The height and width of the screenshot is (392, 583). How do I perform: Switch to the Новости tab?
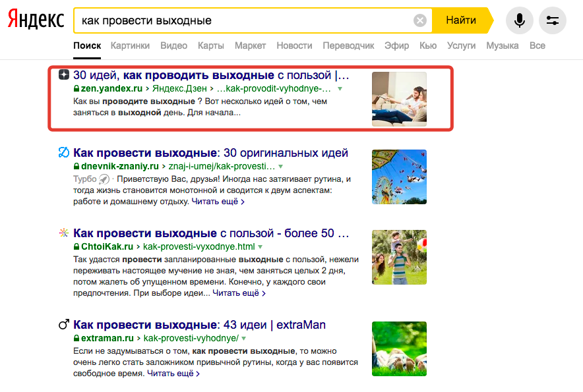(x=294, y=45)
